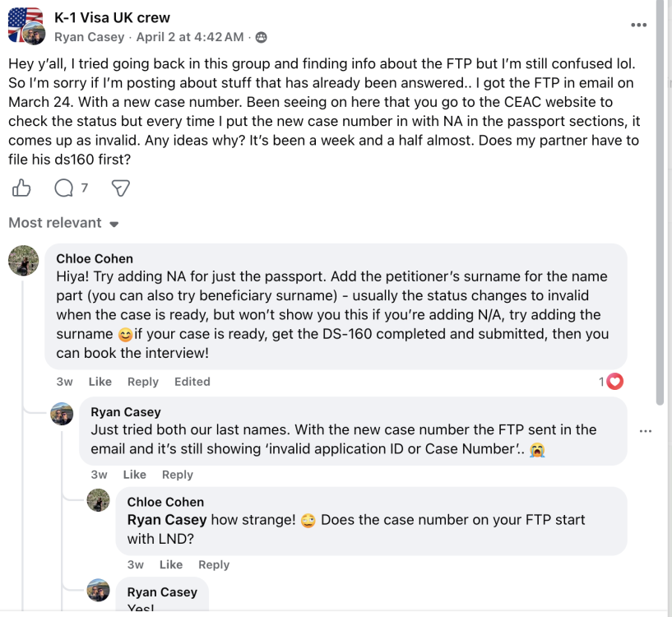Open the three-dot options on Ryan's reply

pos(646,430)
